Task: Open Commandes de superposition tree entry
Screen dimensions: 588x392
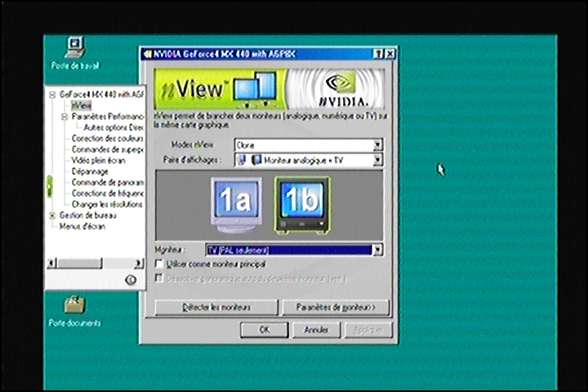Action: (107, 149)
